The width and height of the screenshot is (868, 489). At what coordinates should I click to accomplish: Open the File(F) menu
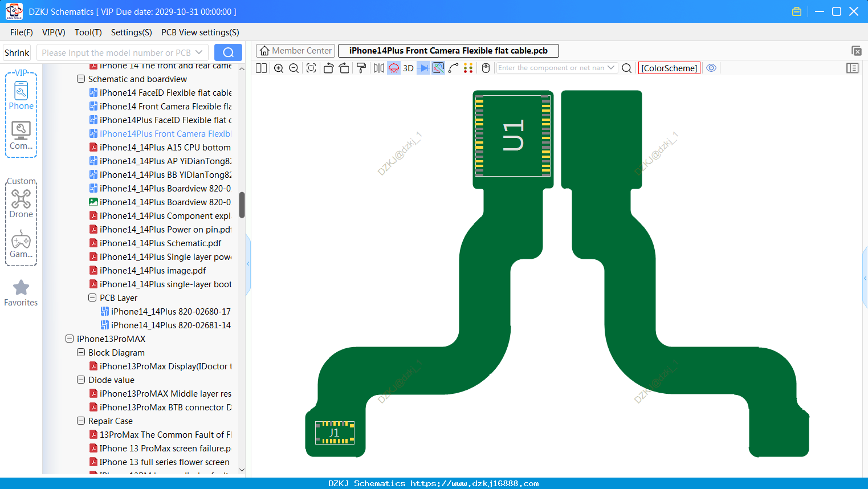[x=22, y=32]
